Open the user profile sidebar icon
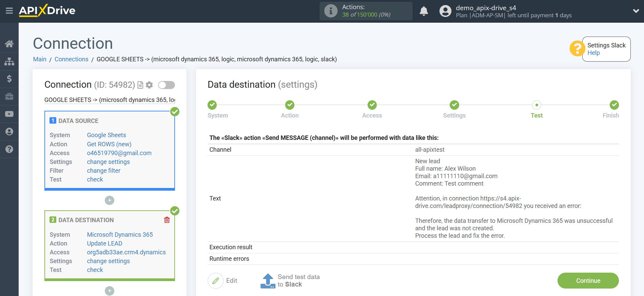644x296 pixels. tap(9, 132)
